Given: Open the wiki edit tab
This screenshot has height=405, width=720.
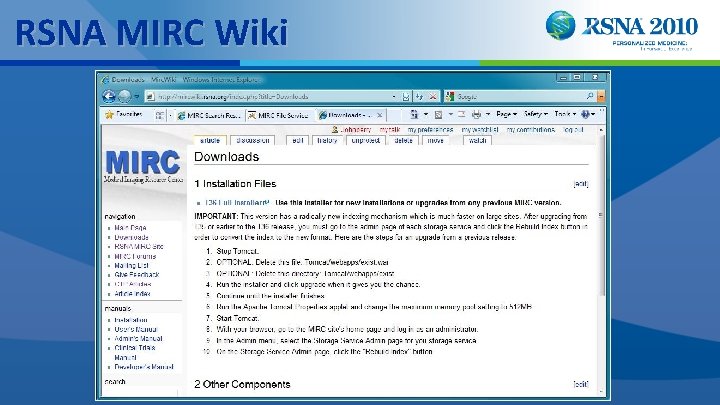Looking at the screenshot, I should point(297,141).
